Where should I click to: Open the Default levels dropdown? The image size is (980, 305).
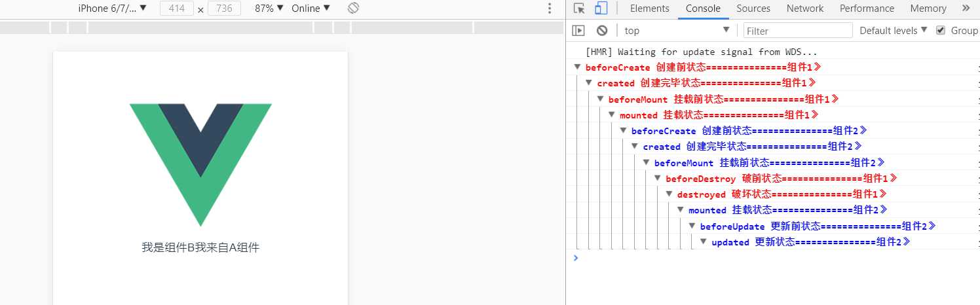point(894,30)
